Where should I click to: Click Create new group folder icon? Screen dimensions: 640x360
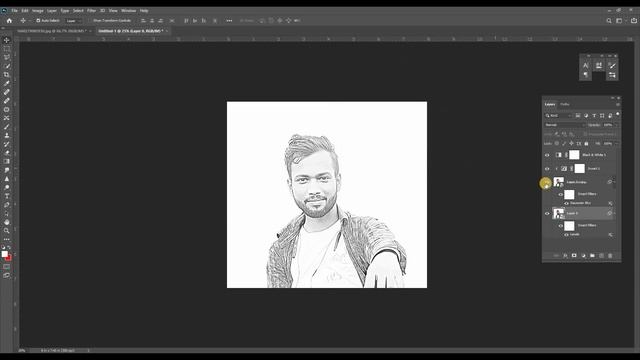coord(592,256)
